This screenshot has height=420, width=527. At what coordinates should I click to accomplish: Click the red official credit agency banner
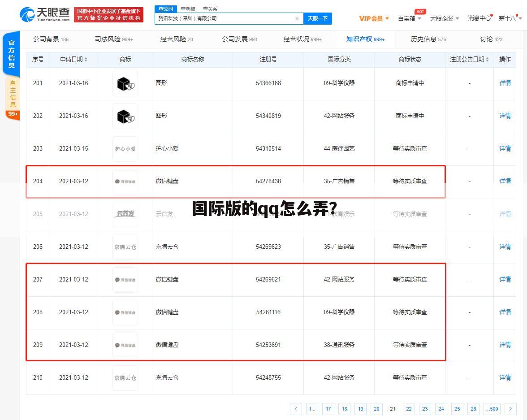108,15
